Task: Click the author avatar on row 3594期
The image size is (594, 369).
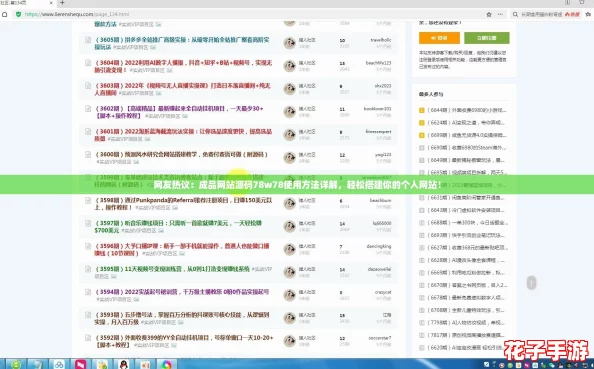Action: tap(289, 295)
